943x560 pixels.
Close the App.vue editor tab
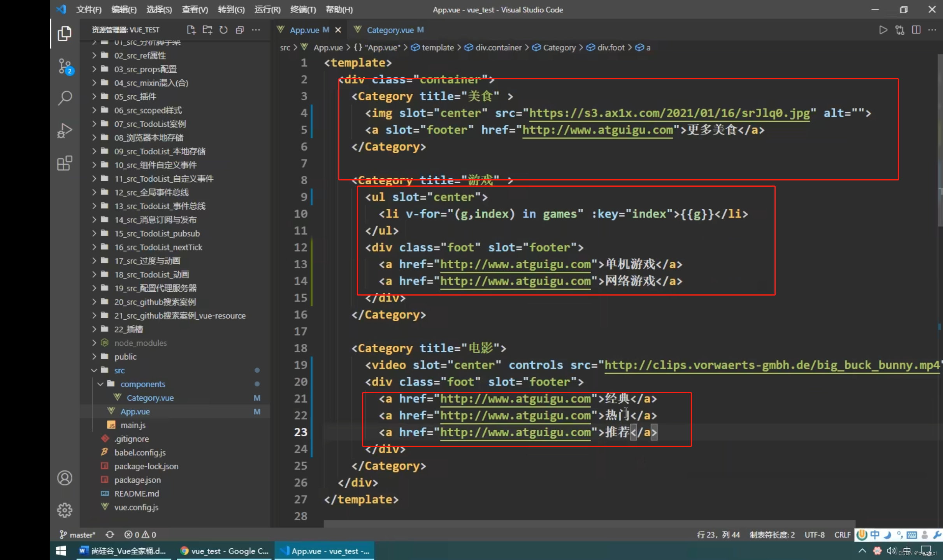(x=338, y=30)
